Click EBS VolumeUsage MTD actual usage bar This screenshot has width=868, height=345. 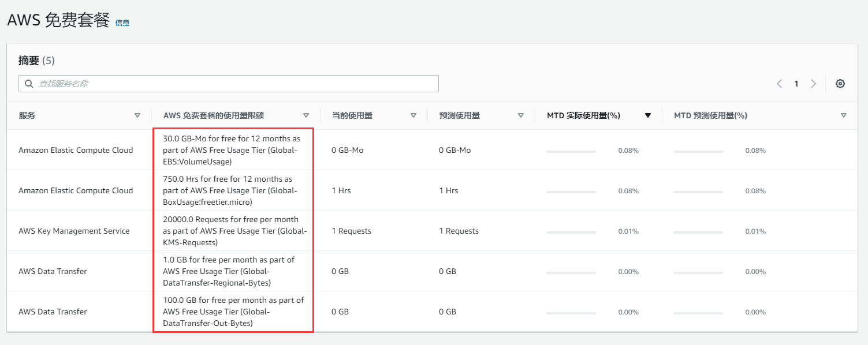[571, 151]
